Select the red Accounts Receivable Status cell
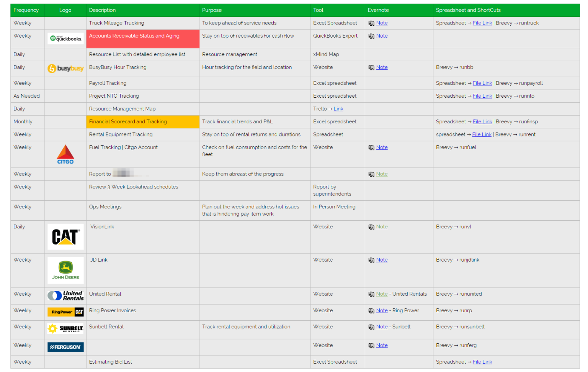 click(x=142, y=39)
